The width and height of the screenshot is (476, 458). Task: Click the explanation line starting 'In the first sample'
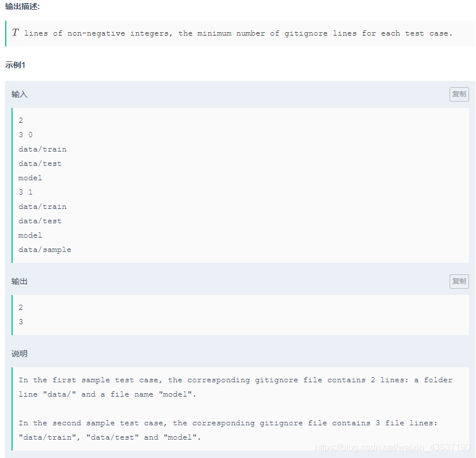coord(235,380)
